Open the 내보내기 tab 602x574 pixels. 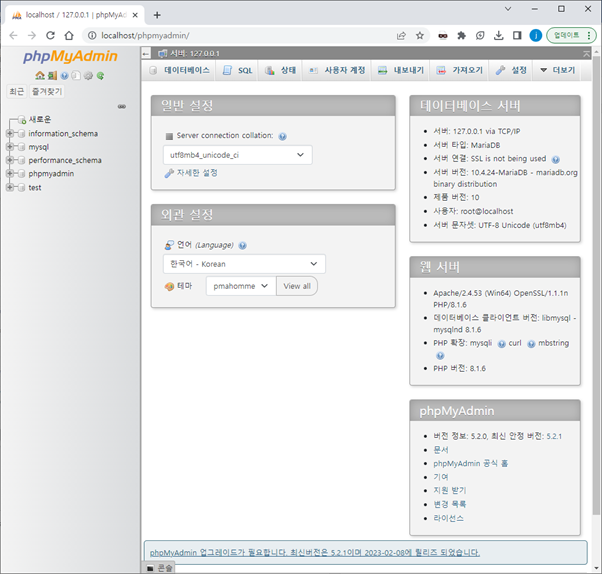click(x=401, y=70)
